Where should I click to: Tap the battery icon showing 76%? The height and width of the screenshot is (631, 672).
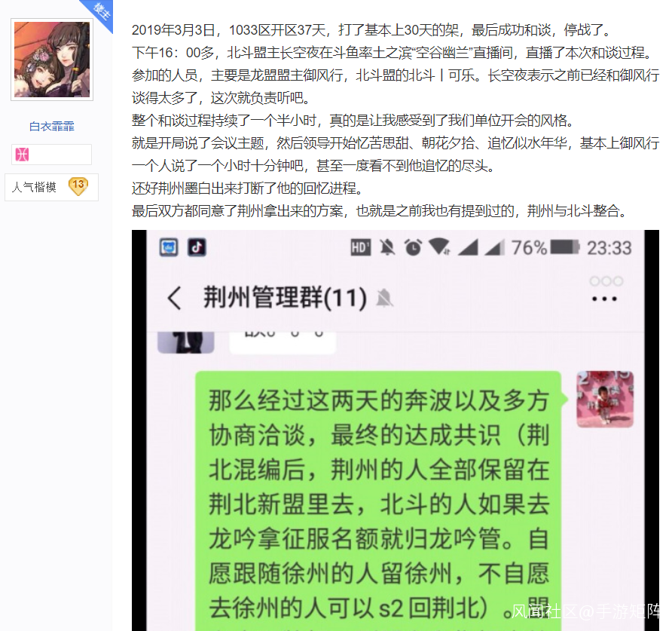coord(565,247)
